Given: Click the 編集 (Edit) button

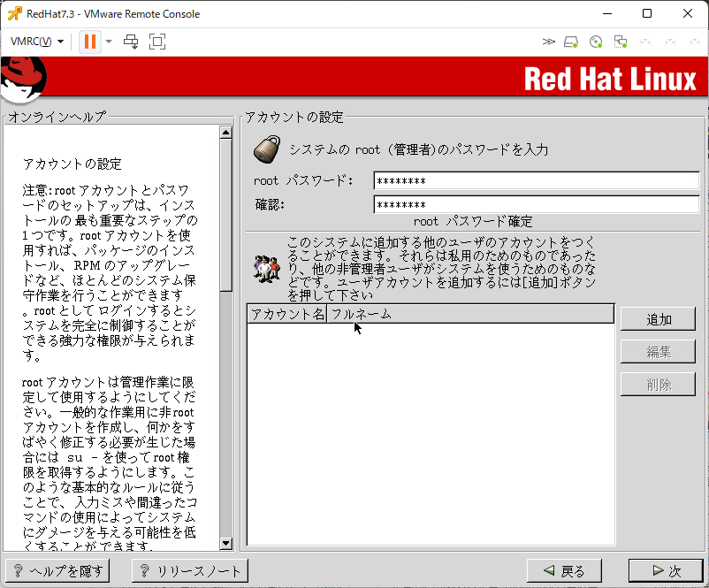Looking at the screenshot, I should 658,352.
